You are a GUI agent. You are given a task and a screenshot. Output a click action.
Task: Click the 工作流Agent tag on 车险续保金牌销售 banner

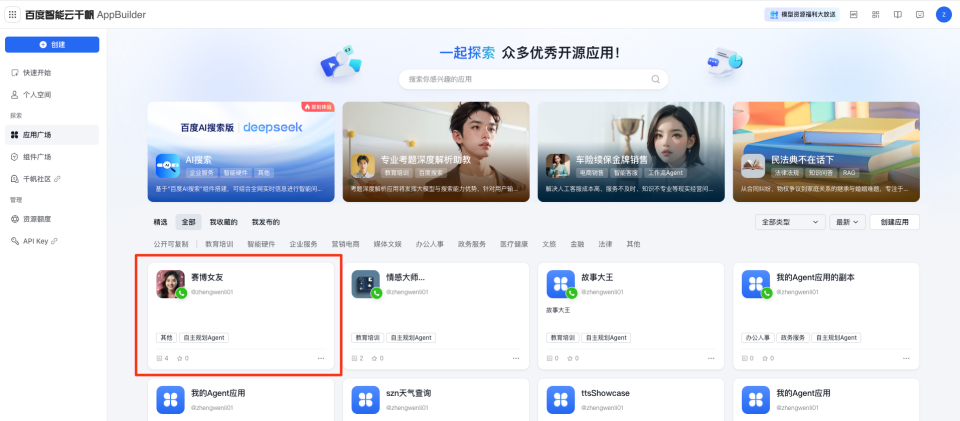[x=667, y=173]
